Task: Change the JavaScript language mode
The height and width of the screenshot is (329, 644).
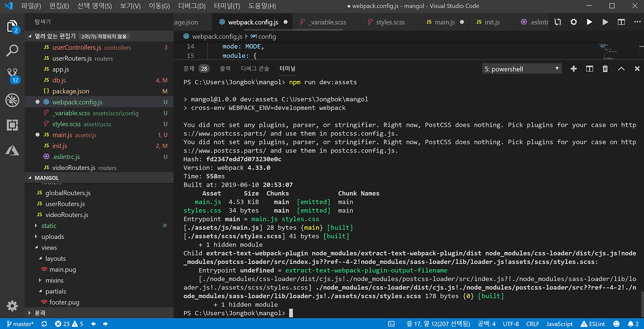Action: (559, 324)
